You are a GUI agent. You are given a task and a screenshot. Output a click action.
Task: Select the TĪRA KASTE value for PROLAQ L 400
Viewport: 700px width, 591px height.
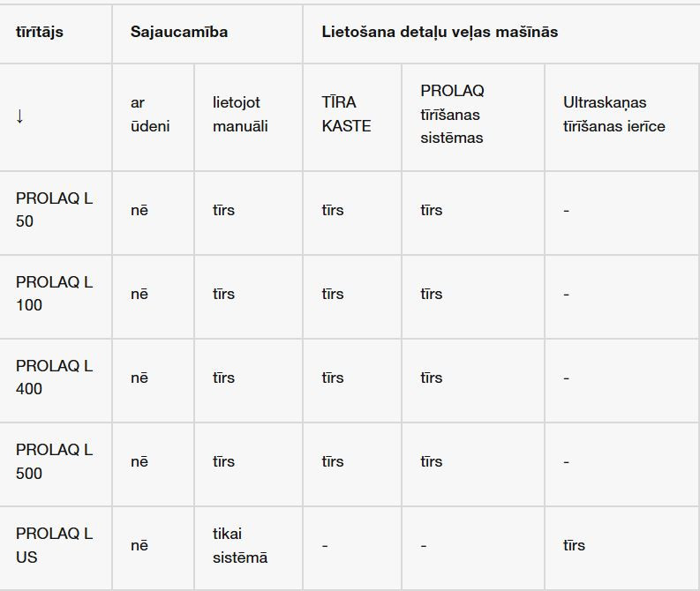333,378
